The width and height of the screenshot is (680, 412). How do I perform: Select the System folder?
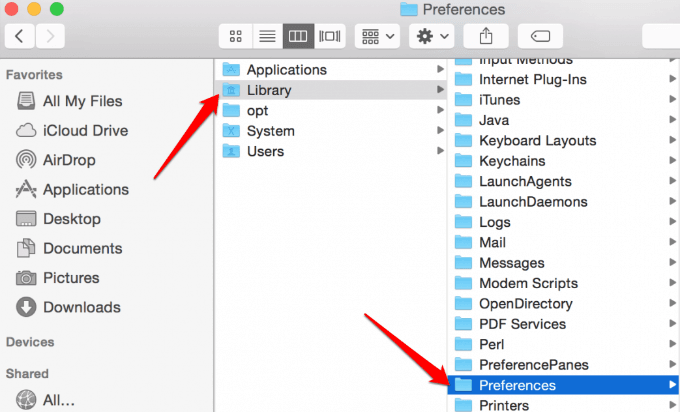(330, 131)
